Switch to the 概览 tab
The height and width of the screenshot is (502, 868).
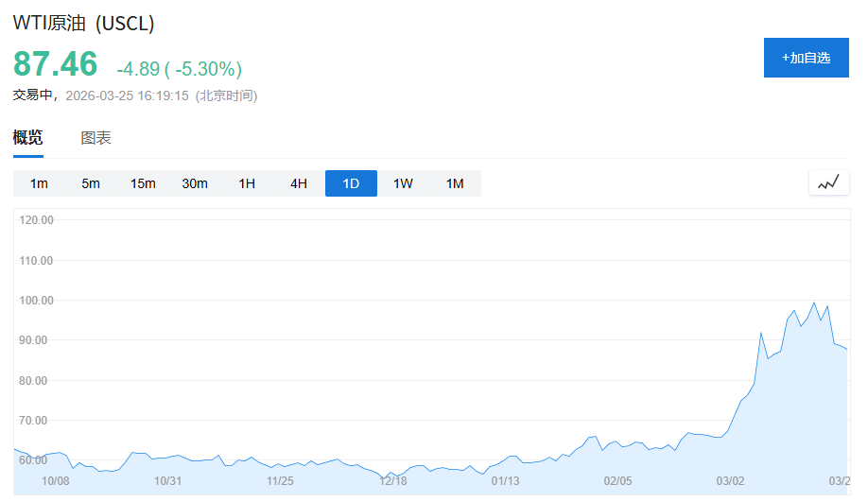28,138
